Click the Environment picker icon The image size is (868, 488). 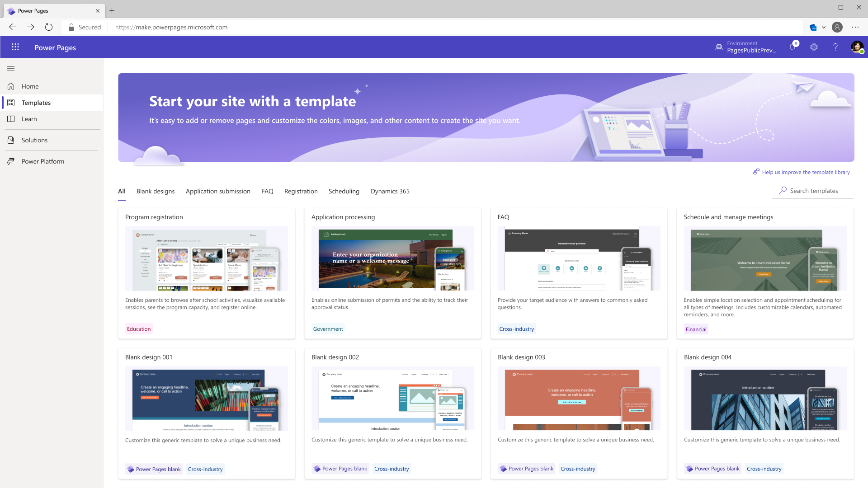pyautogui.click(x=719, y=47)
